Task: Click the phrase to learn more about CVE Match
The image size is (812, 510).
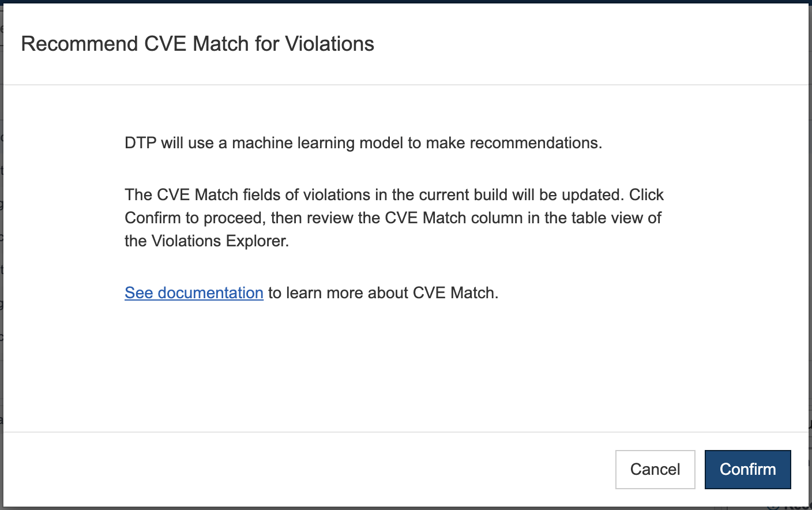Action: (x=383, y=292)
